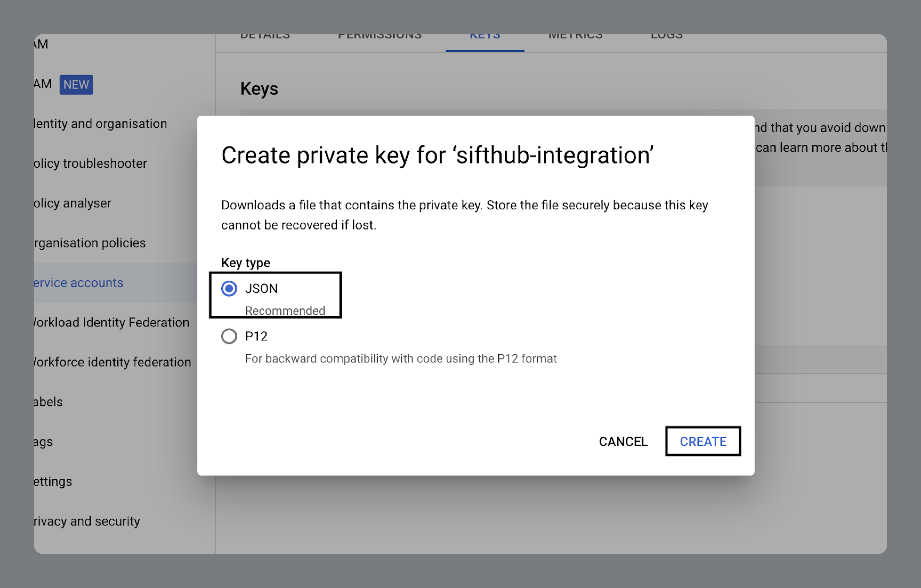
Task: Select the P12 key type radio button
Action: [x=229, y=336]
